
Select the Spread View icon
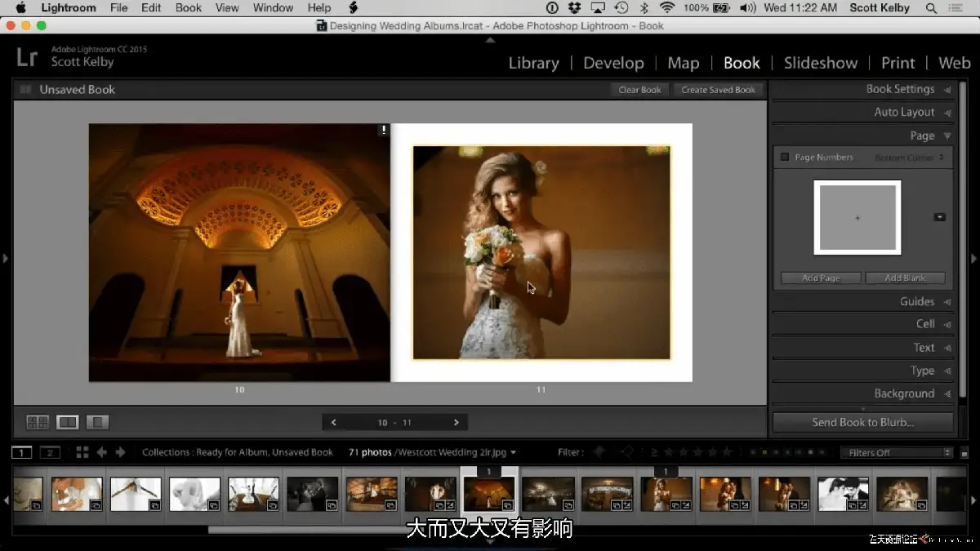click(68, 422)
